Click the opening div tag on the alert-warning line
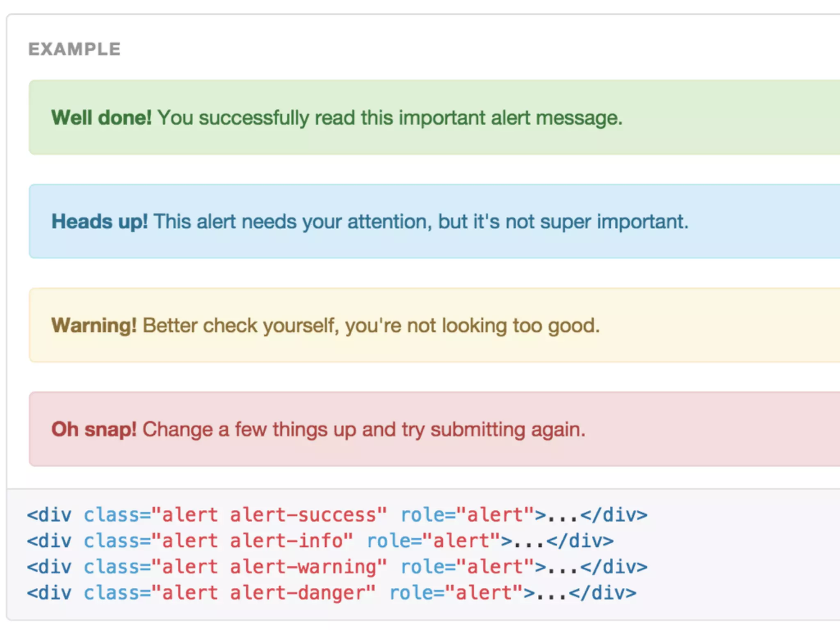Viewport: 840px width, 630px height. point(49,567)
